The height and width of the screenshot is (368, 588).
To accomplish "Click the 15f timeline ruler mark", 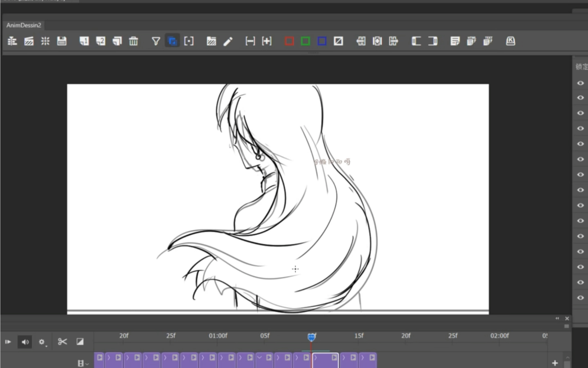I will click(359, 336).
